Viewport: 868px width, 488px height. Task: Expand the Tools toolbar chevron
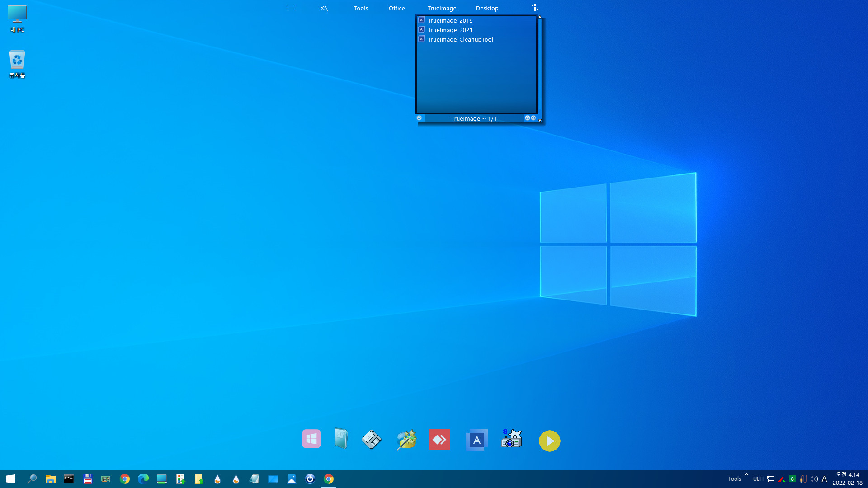pyautogui.click(x=746, y=474)
